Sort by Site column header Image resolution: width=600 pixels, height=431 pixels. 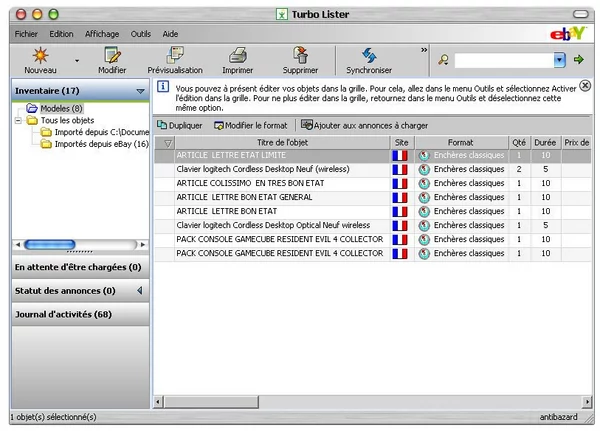coord(402,142)
